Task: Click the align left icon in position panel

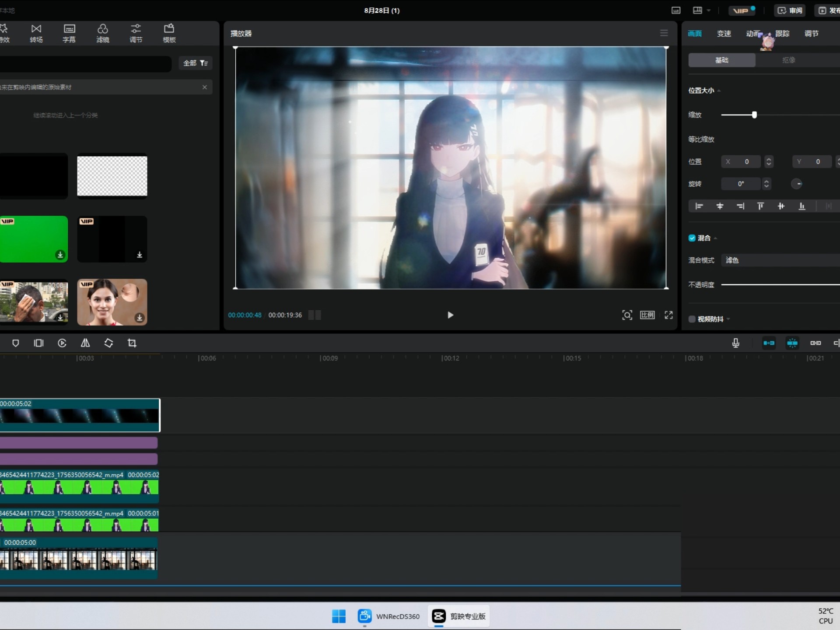Action: pyautogui.click(x=699, y=206)
